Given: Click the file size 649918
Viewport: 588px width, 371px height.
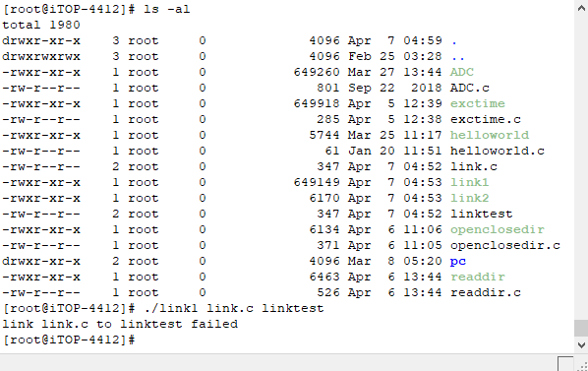Looking at the screenshot, I should point(317,103).
